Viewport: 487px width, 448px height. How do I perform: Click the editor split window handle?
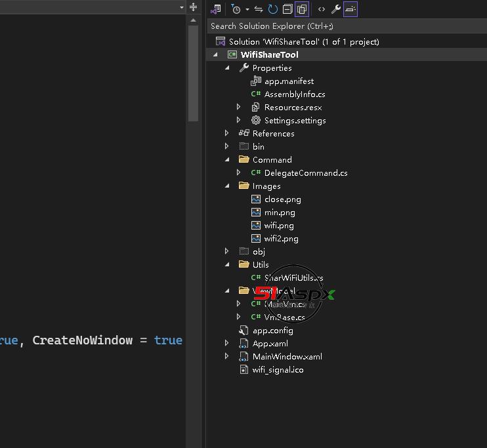193,7
